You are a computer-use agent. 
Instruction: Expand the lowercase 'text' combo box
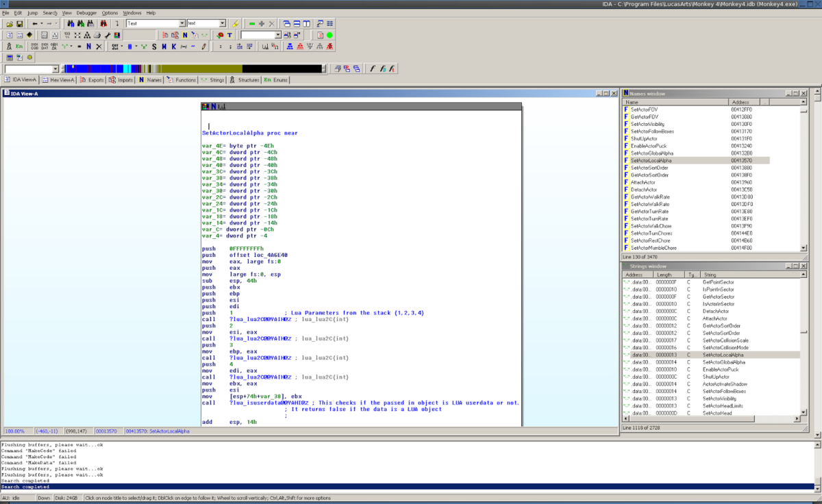(x=223, y=23)
